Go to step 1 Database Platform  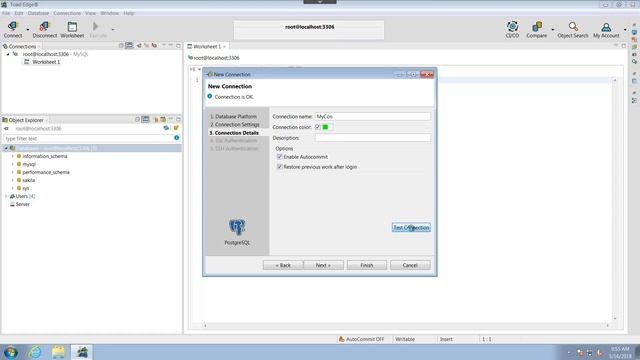[x=233, y=116]
